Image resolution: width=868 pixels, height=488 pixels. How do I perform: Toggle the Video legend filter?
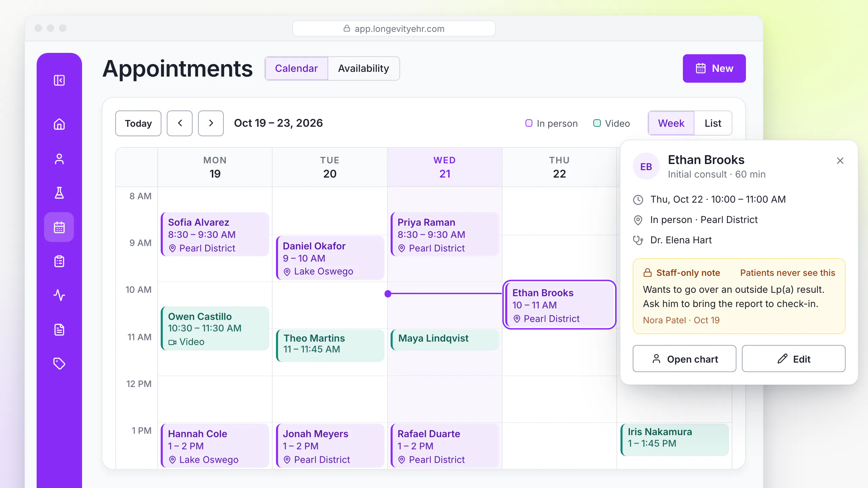(x=612, y=123)
